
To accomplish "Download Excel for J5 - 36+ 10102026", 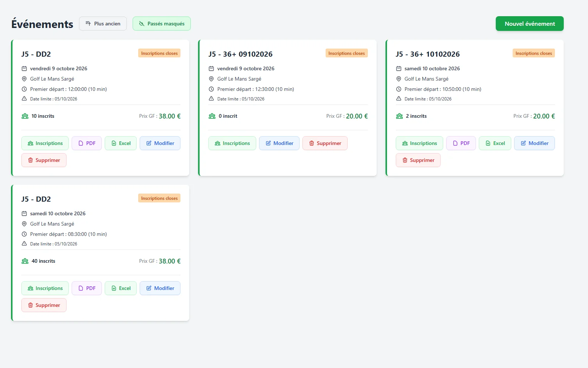I will (x=495, y=143).
